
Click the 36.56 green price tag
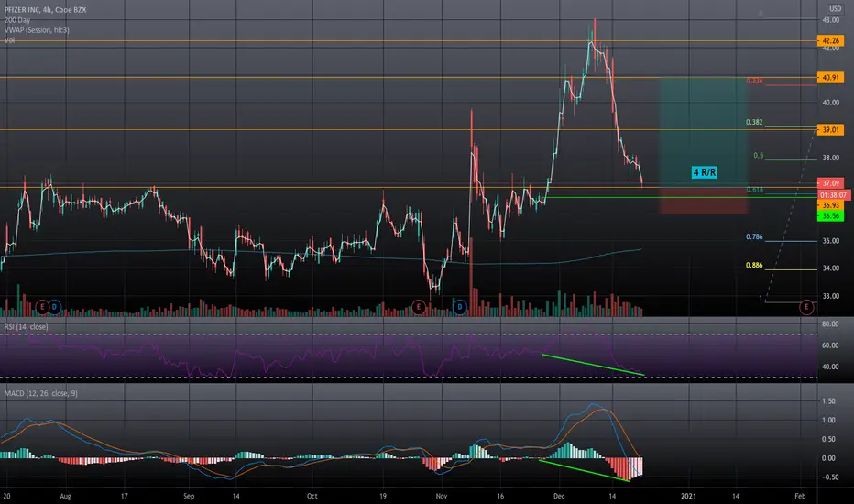pyautogui.click(x=830, y=215)
